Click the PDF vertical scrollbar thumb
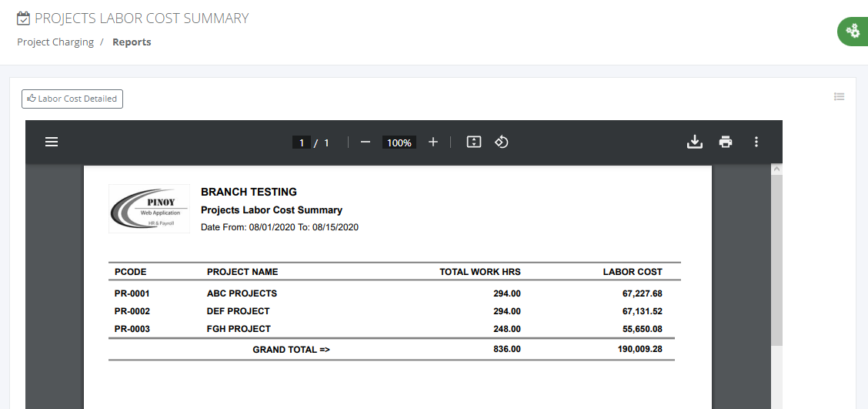The height and width of the screenshot is (409, 868). 776,260
